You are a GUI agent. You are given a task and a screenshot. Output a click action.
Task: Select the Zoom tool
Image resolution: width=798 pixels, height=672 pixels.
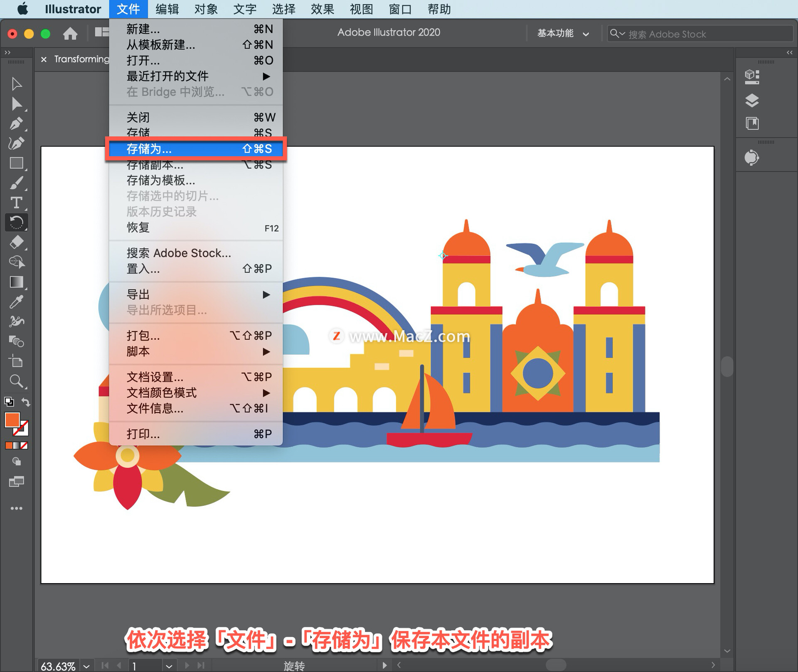tap(16, 381)
